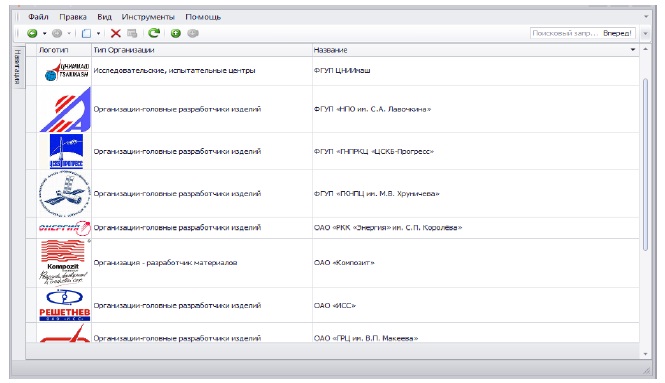The image size is (665, 383).
Task: Click the Решетнев logo thumbnail
Action: click(x=64, y=305)
